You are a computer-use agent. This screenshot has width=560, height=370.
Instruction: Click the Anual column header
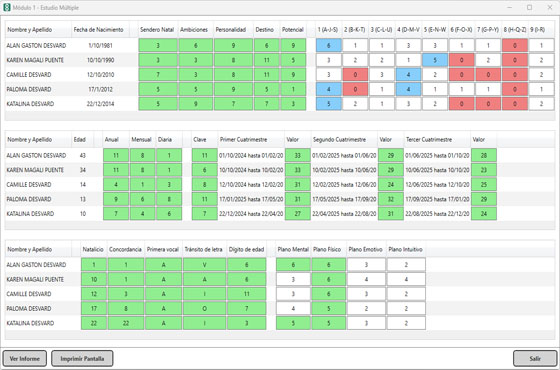(x=116, y=140)
